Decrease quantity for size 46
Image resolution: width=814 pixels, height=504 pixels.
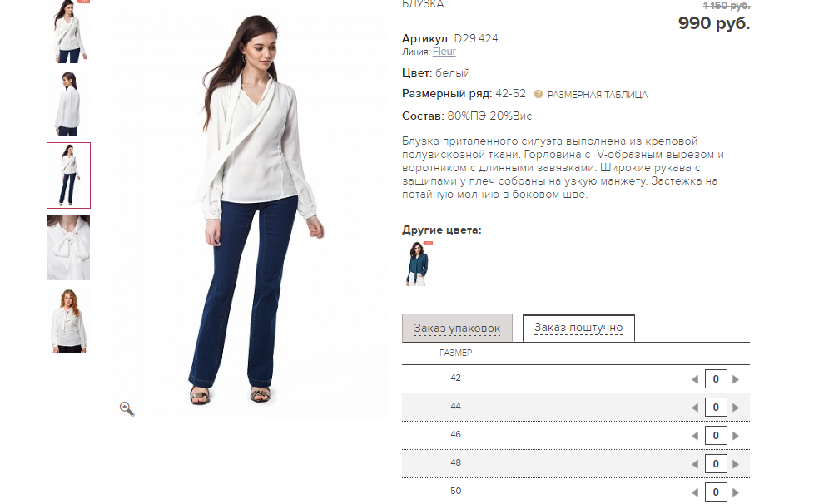(x=695, y=436)
